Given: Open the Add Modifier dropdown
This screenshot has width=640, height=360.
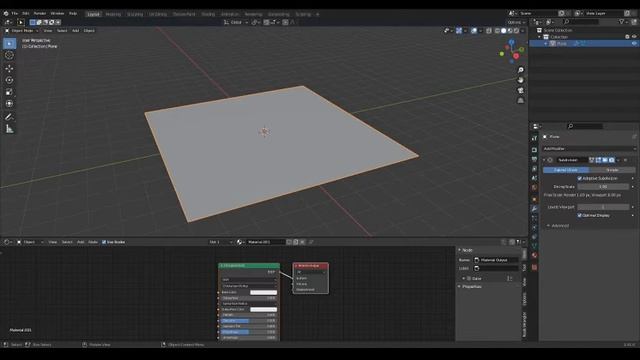Looking at the screenshot, I should point(589,149).
